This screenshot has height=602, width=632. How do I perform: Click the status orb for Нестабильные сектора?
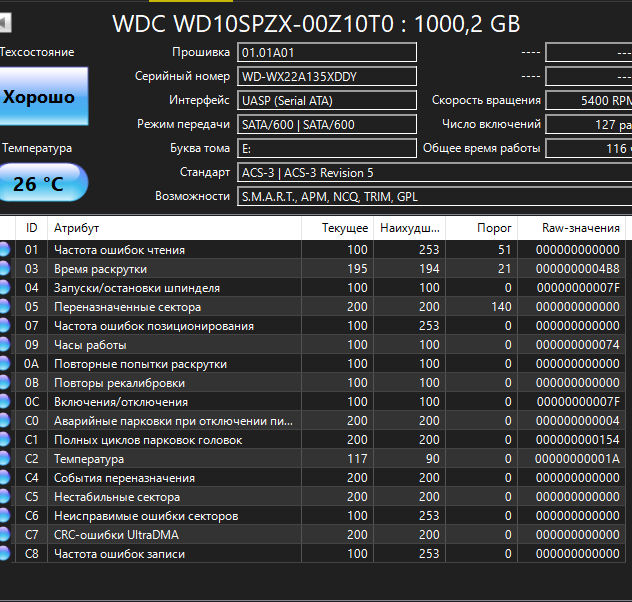4,497
